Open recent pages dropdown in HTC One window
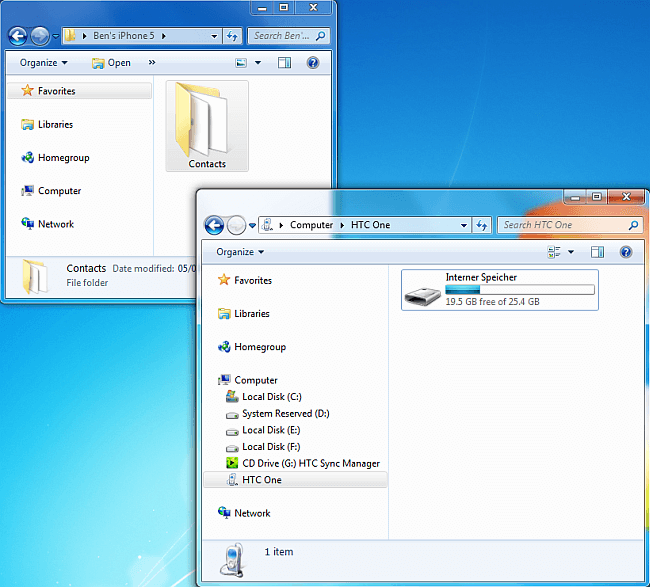 coord(252,226)
